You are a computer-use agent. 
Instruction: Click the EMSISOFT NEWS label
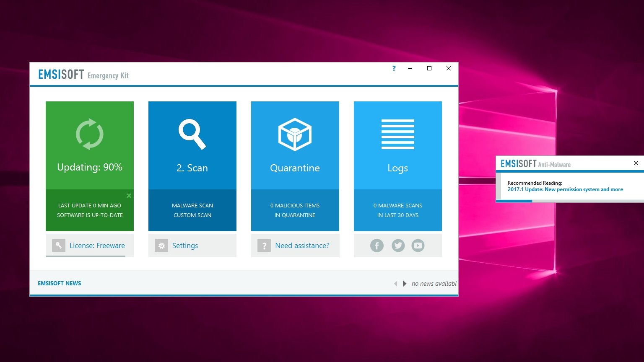[60, 283]
